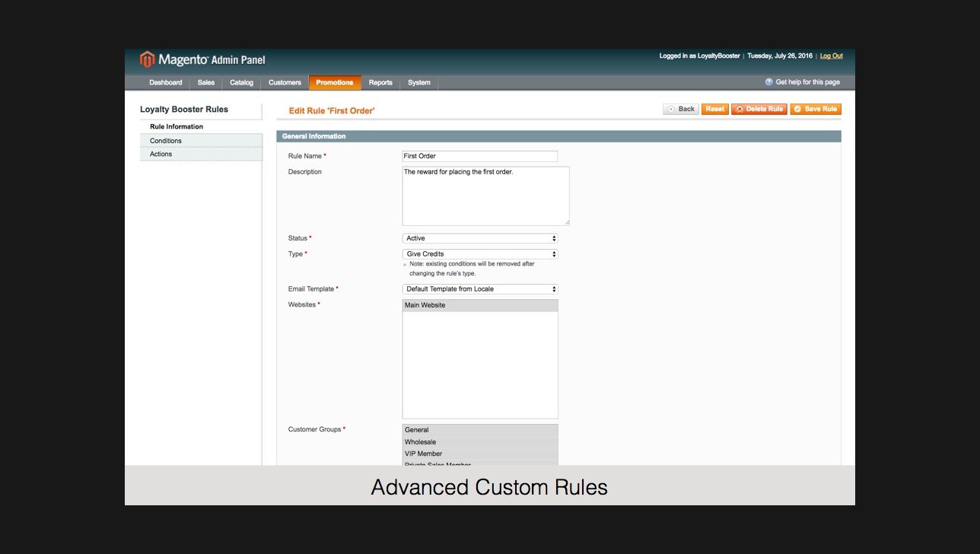Viewport: 980px width, 554px height.
Task: Open the Reports menu
Action: [380, 82]
